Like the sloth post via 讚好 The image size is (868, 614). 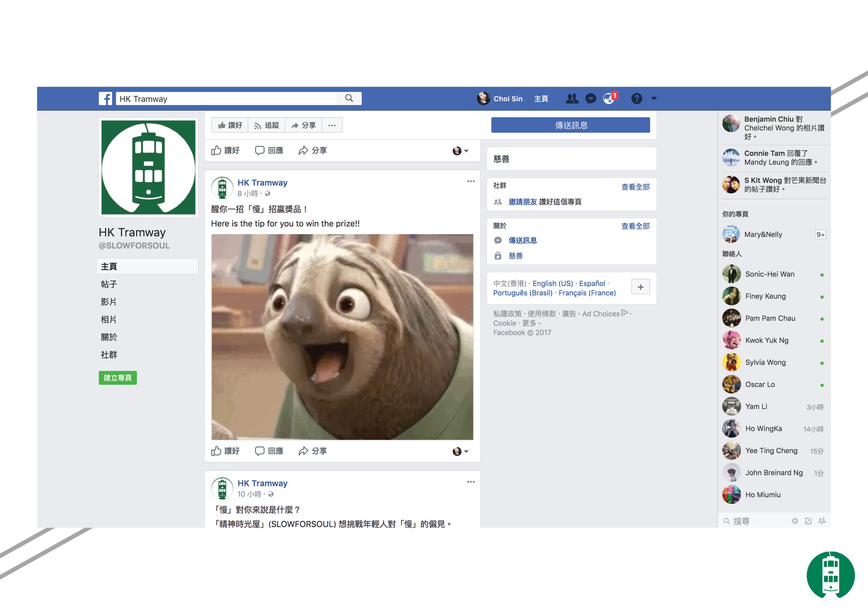(226, 451)
